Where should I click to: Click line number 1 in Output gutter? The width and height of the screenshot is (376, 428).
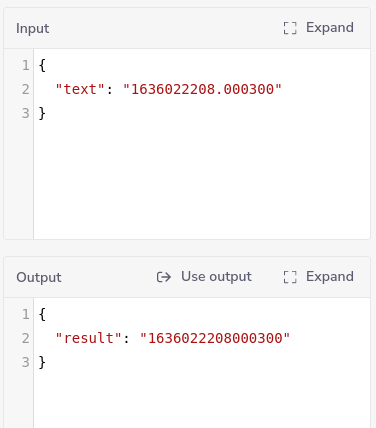(26, 314)
